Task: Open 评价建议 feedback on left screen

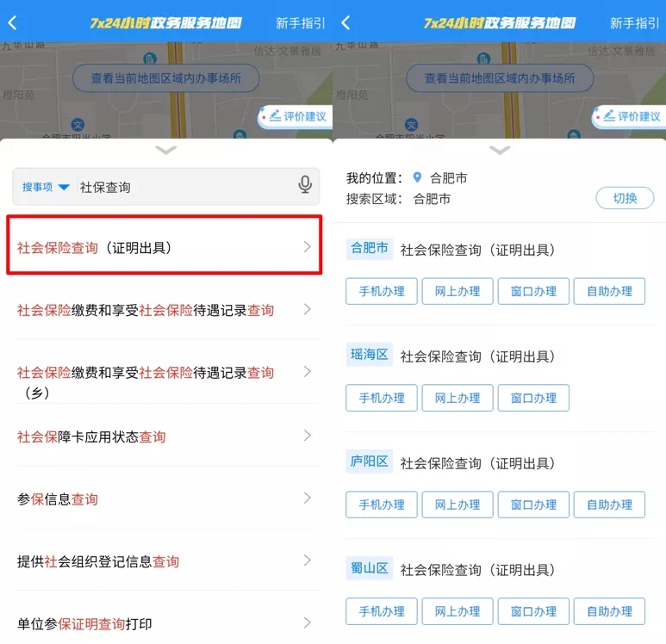Action: coord(296,116)
